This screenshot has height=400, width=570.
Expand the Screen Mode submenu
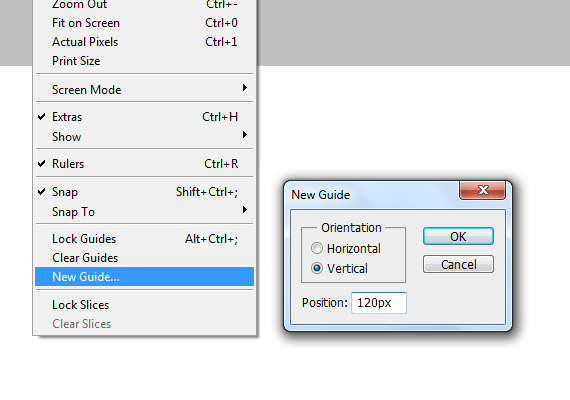(x=144, y=89)
